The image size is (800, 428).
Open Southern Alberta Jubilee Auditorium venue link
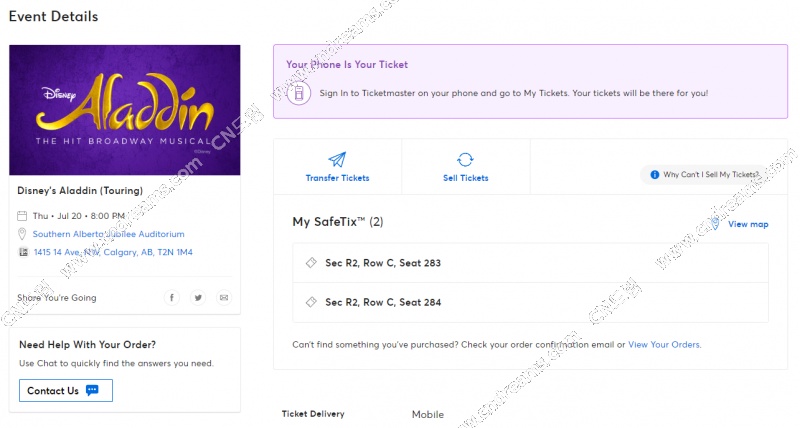point(109,234)
